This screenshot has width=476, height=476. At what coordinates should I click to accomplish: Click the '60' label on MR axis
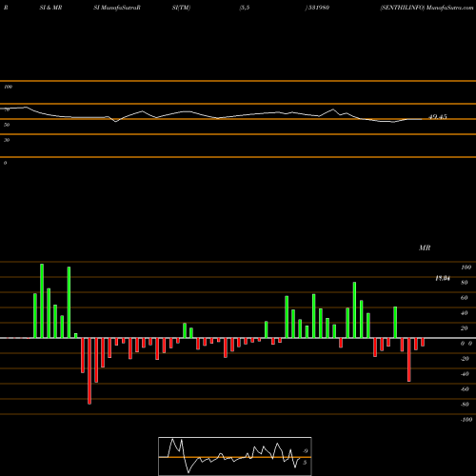(x=465, y=298)
